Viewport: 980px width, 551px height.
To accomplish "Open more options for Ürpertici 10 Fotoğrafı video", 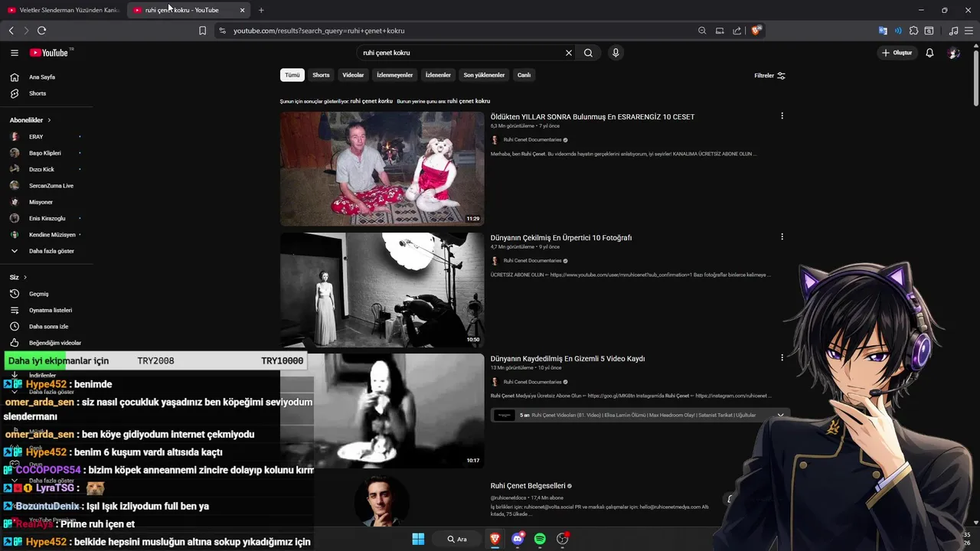I will pyautogui.click(x=782, y=236).
